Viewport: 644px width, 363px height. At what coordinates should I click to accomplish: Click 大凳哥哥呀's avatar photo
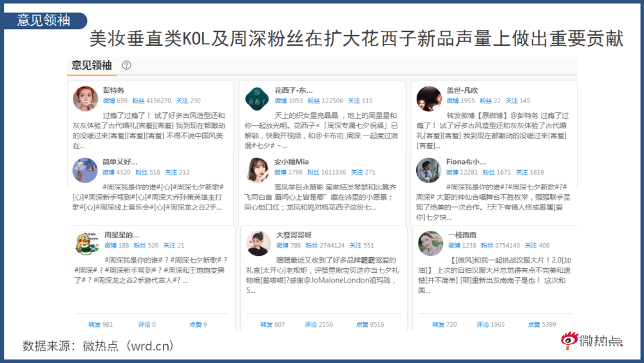pos(258,243)
